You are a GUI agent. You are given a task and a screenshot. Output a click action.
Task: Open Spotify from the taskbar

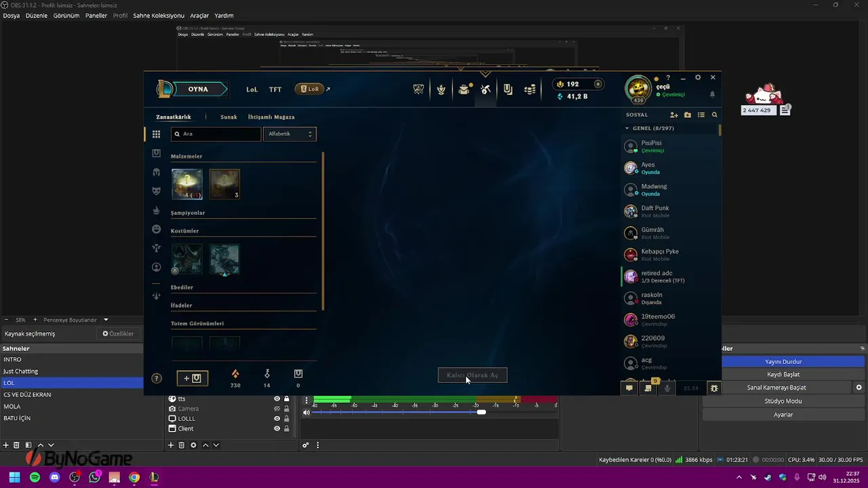[35, 478]
